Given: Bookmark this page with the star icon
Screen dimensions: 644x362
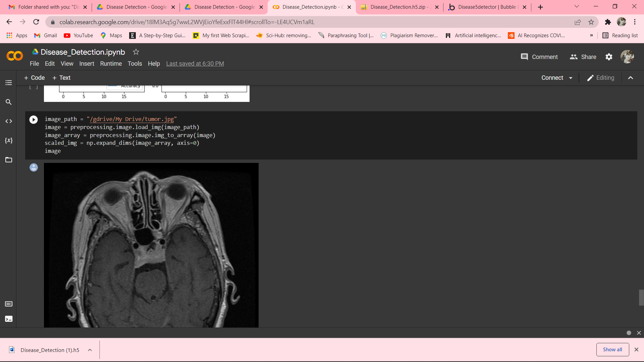Looking at the screenshot, I should (591, 22).
